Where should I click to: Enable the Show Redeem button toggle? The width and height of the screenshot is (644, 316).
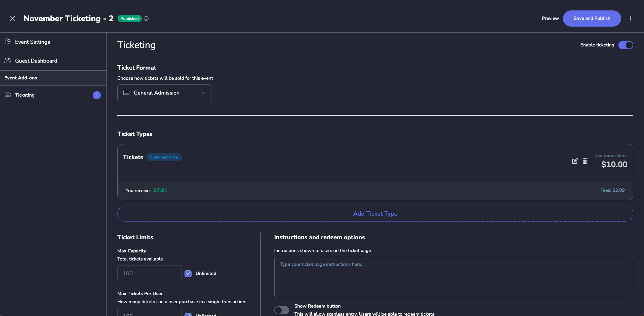(x=281, y=310)
